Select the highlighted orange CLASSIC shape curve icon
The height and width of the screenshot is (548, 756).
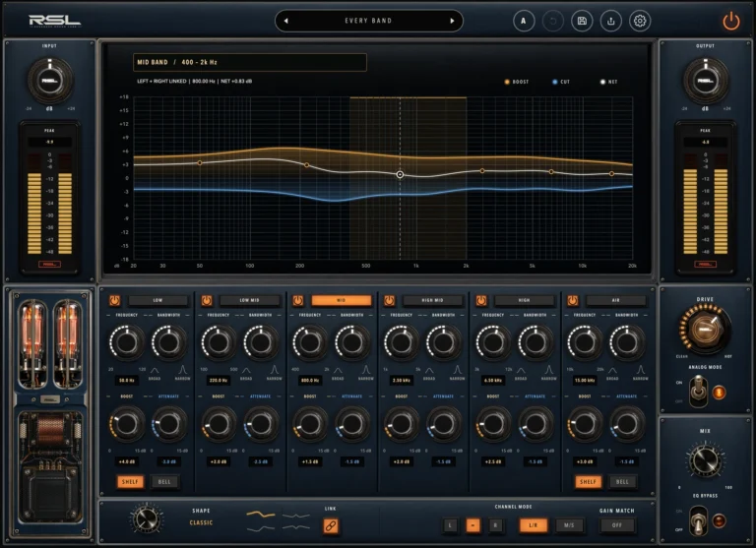(x=261, y=515)
